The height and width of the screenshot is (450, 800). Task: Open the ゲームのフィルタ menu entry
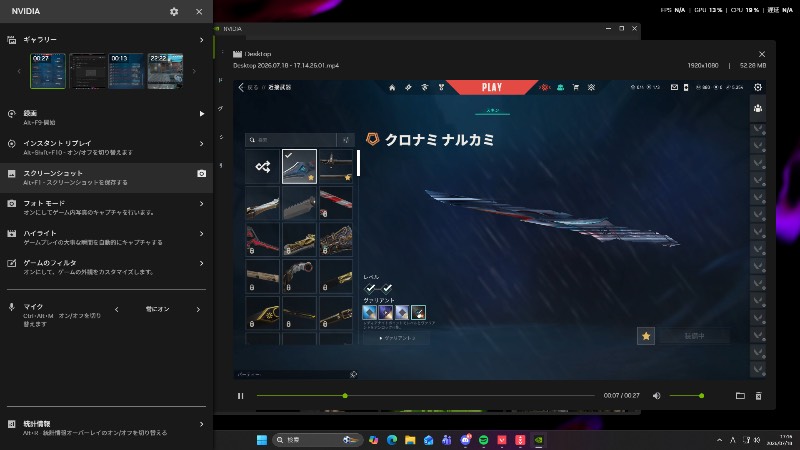106,267
